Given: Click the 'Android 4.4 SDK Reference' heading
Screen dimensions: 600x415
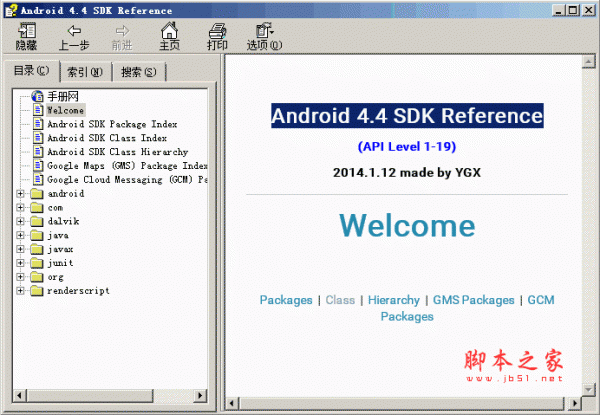Looking at the screenshot, I should coord(407,116).
